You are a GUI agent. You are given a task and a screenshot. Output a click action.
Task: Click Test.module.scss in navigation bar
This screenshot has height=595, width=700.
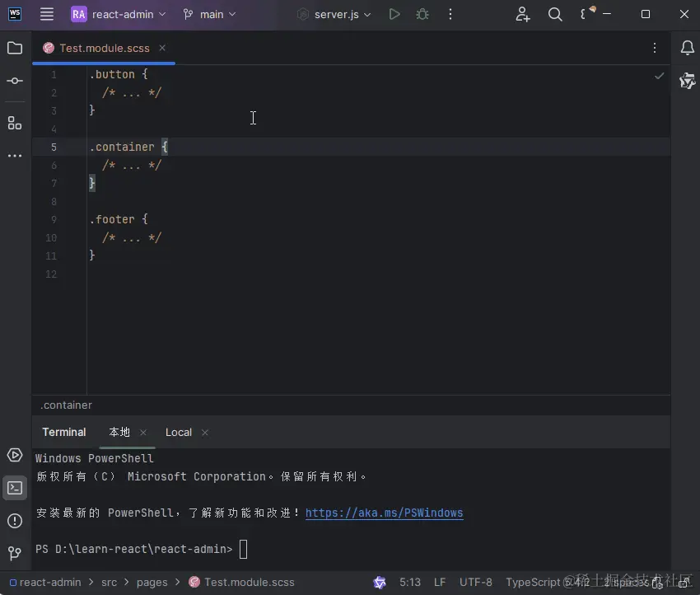tap(241, 582)
